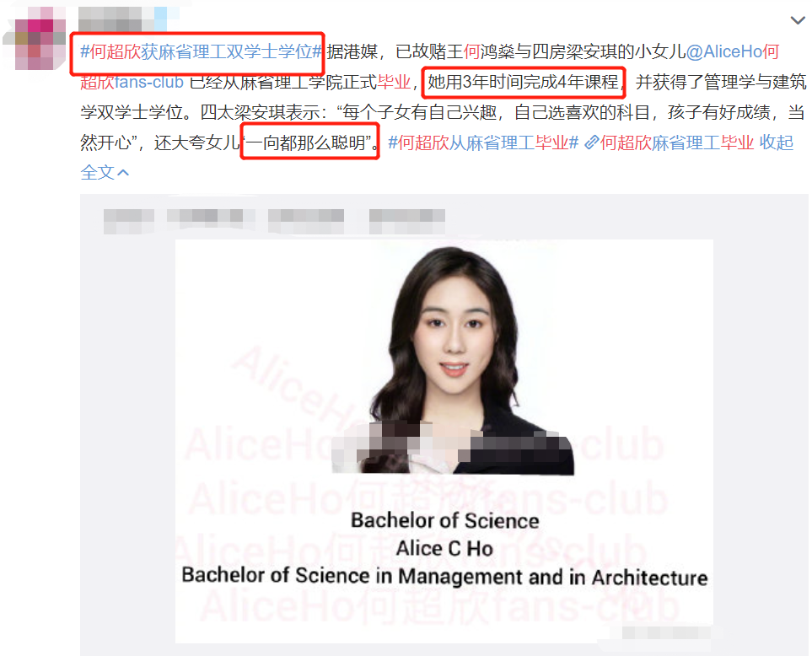Collapse full text via the up chevron
The height and width of the screenshot is (656, 812).
tap(123, 172)
